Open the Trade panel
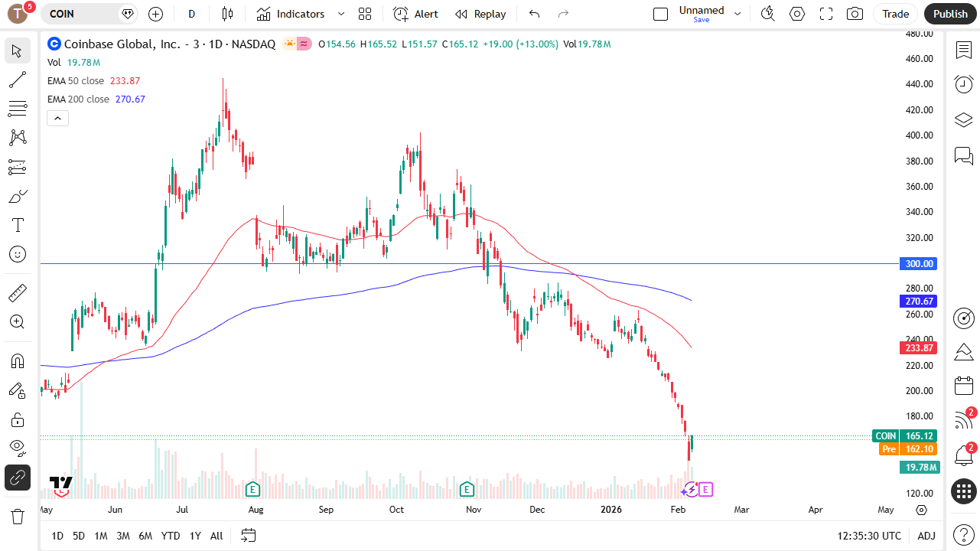 (x=895, y=14)
